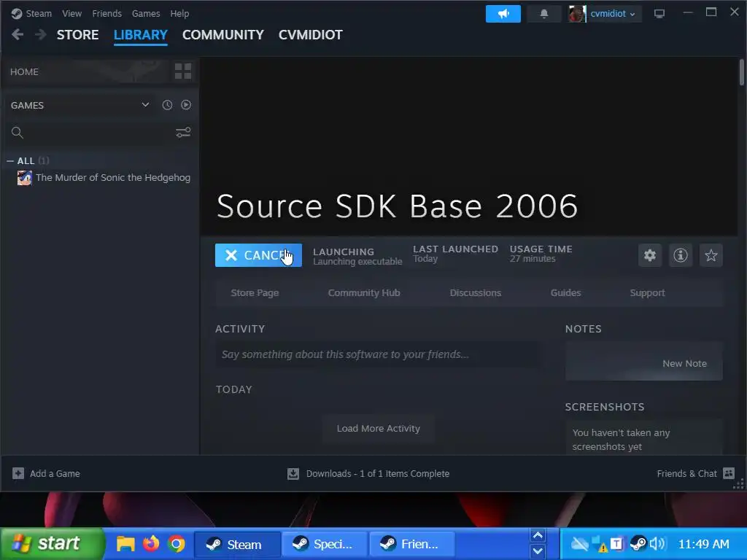Select the LIBRARY tab
747x560 pixels.
(x=141, y=35)
